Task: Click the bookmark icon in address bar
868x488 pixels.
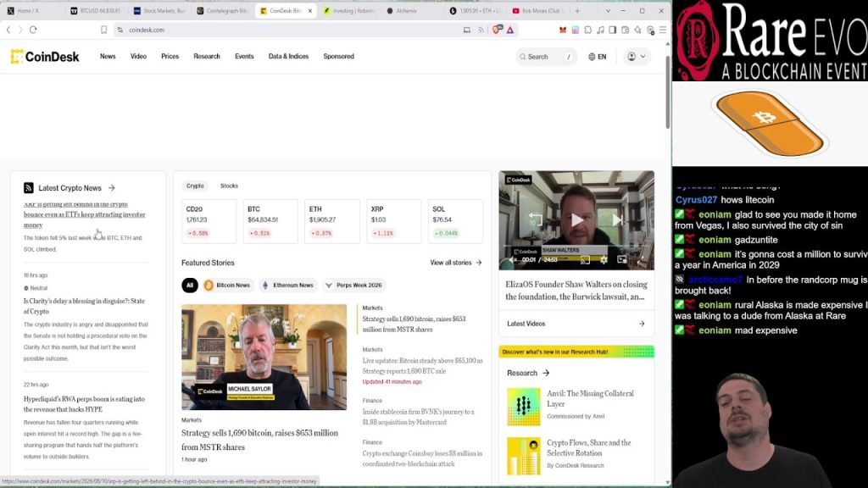Action: click(x=103, y=30)
